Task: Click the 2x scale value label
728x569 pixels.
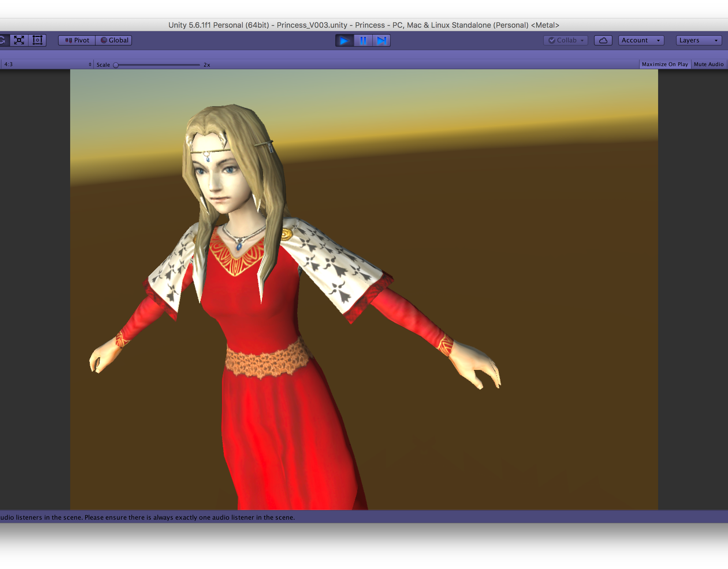Action: 207,65
